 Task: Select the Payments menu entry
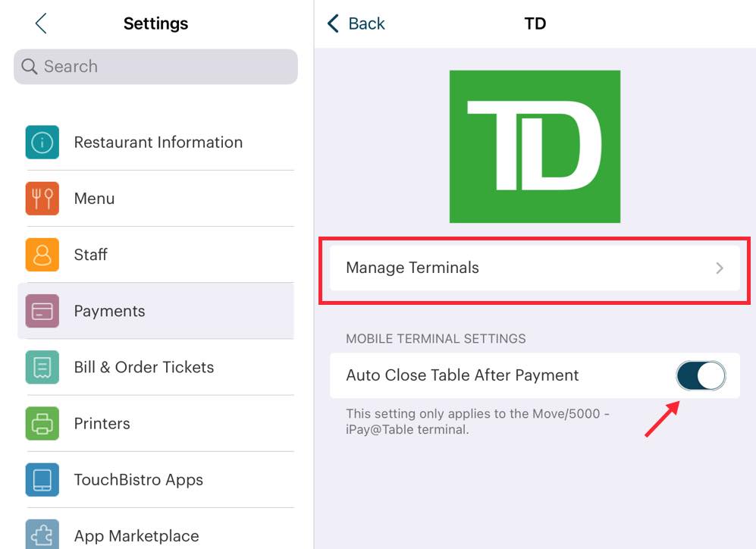[109, 310]
